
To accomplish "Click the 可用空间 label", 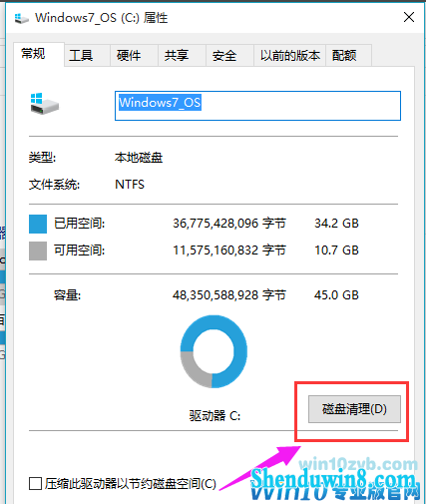I will 80,251.
